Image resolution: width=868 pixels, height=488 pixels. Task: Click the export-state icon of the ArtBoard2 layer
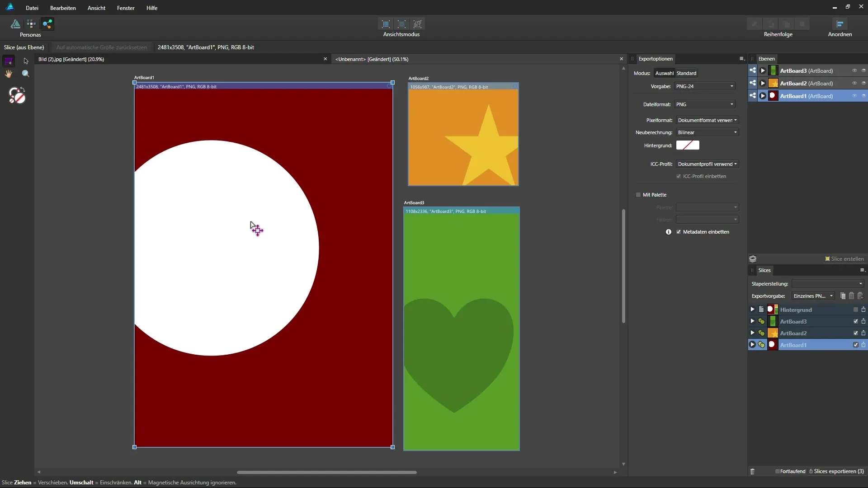(753, 83)
